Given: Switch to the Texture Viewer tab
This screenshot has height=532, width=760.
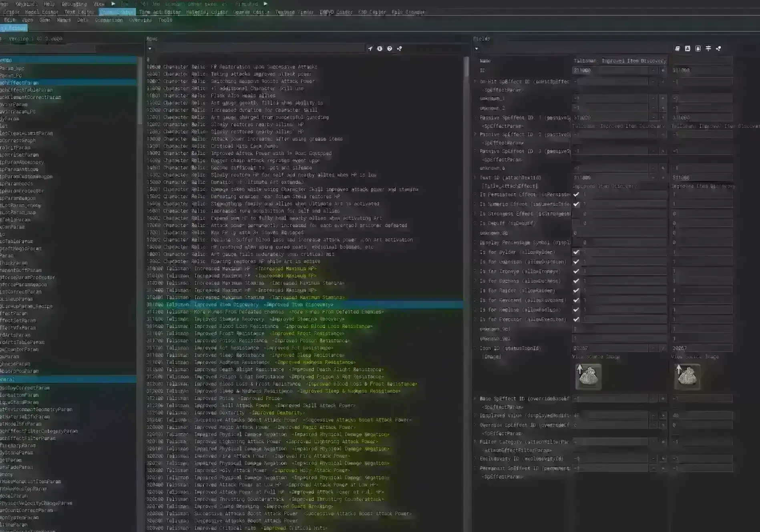Looking at the screenshot, I should [x=294, y=12].
